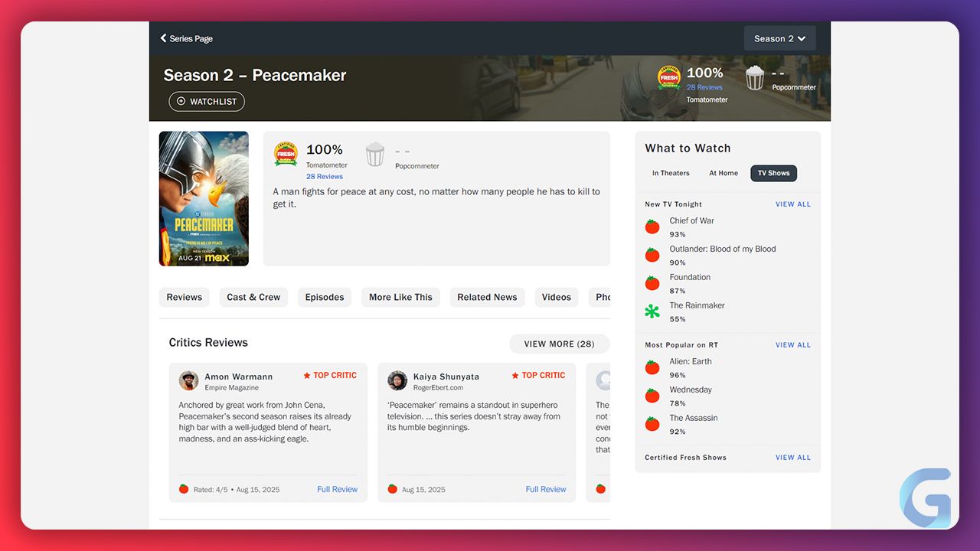
Task: Click tomato icon next to Foundation
Action: [x=652, y=283]
